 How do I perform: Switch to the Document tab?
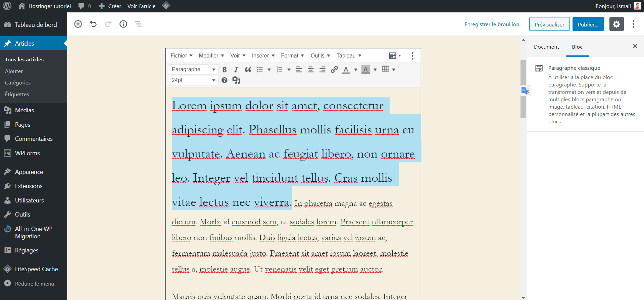tap(546, 47)
